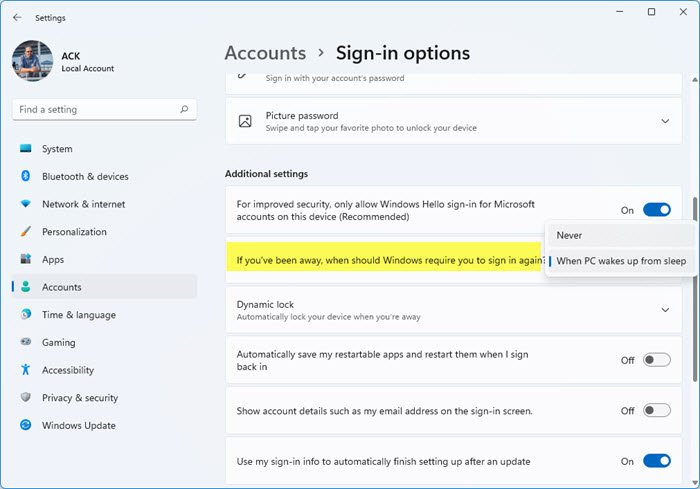Select Personalization label
The image size is (700, 489).
[x=75, y=232]
